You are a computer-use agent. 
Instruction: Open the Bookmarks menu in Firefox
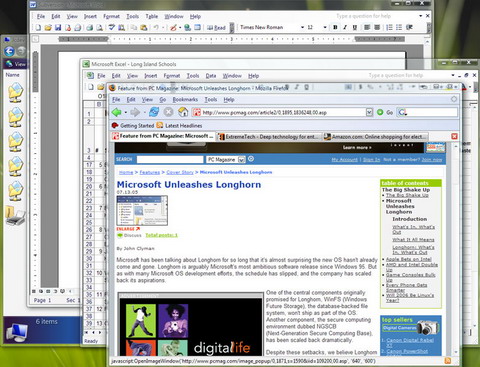185,99
